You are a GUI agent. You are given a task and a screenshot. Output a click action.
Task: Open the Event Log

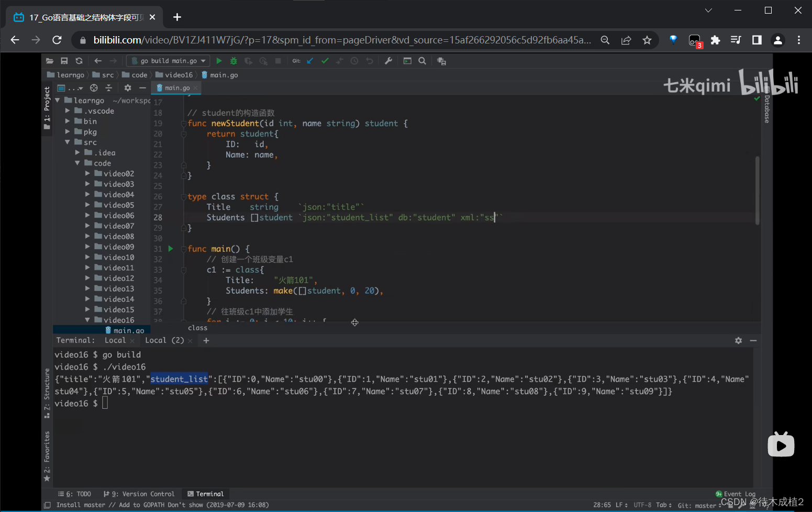(x=736, y=494)
